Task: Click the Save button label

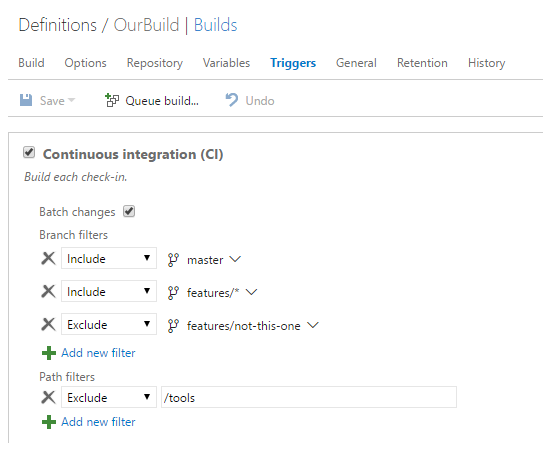Action: point(52,101)
